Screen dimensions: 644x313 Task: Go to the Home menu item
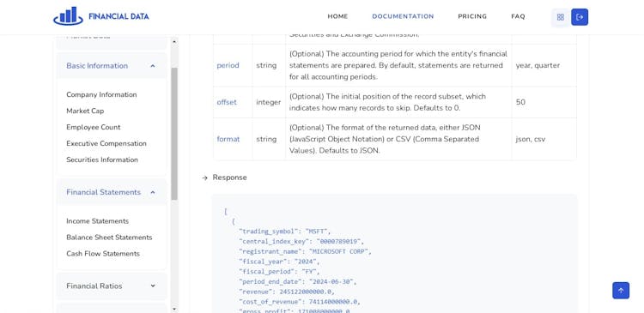(337, 16)
